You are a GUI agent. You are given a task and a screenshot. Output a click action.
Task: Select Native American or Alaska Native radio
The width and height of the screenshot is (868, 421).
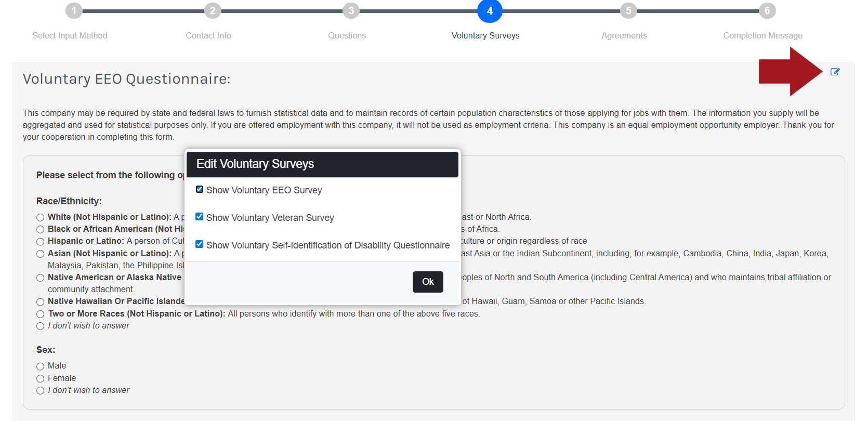click(41, 278)
